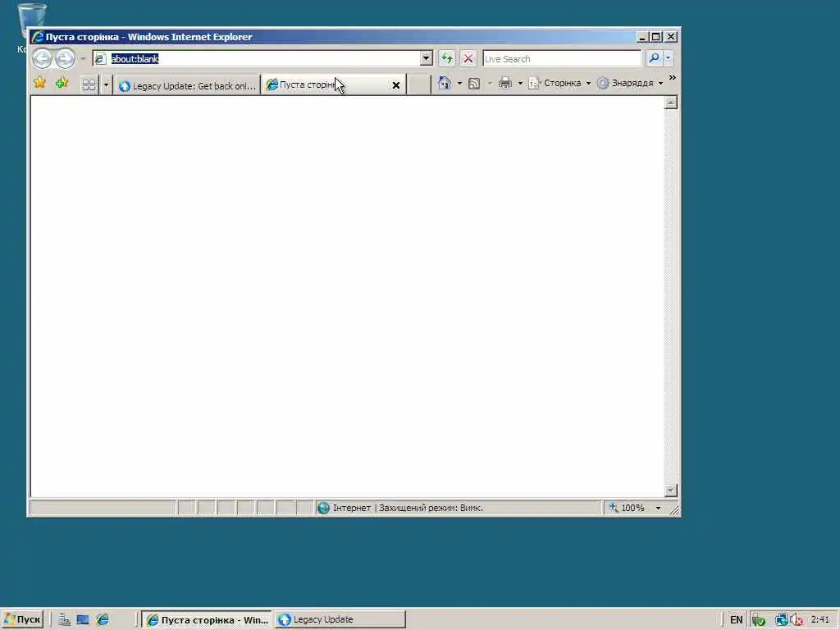Open the Server Manager quick launch icon

[64, 620]
